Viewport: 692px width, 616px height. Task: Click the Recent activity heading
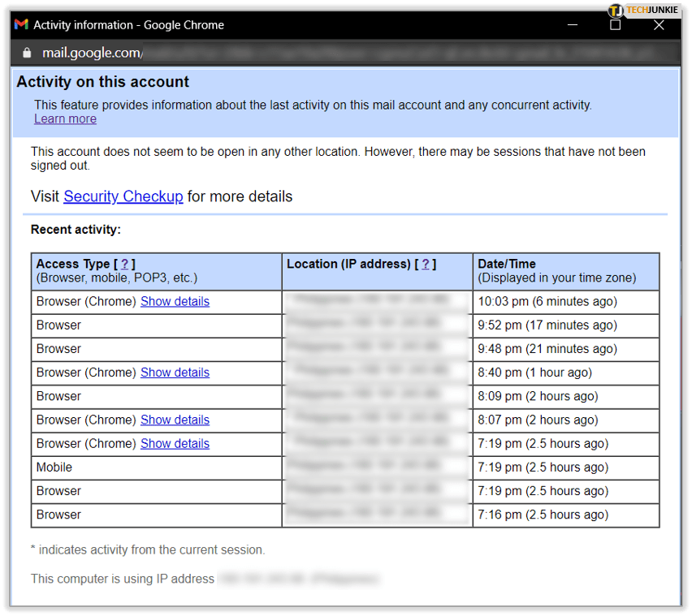coord(76,230)
